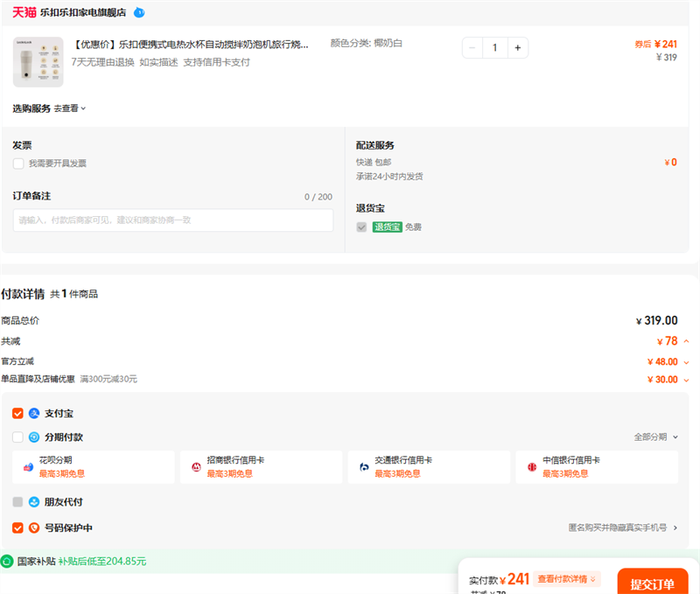Viewport: 700px width, 594px height.
Task: Click the Alipay icon
Action: [34, 413]
